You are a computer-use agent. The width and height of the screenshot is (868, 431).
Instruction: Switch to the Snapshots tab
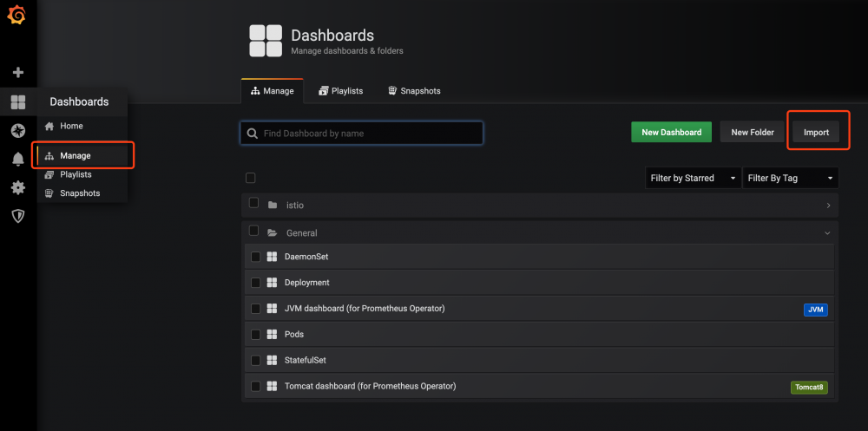414,91
